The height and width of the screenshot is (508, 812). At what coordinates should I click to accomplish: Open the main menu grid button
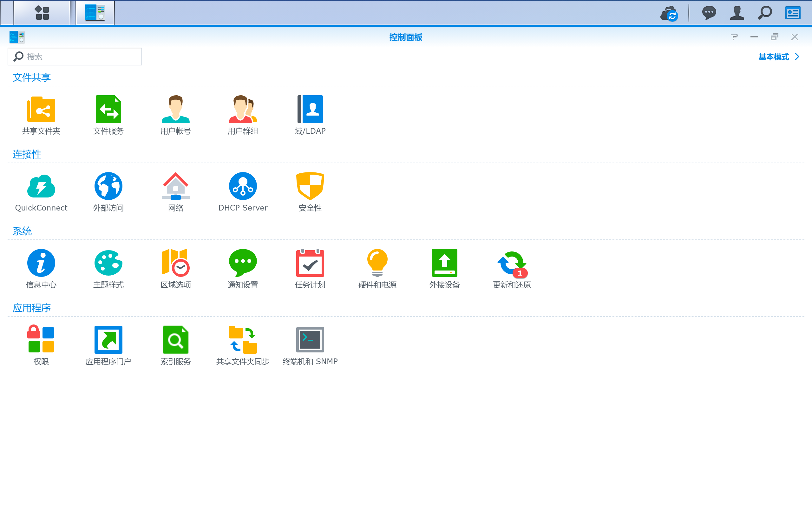click(x=42, y=13)
